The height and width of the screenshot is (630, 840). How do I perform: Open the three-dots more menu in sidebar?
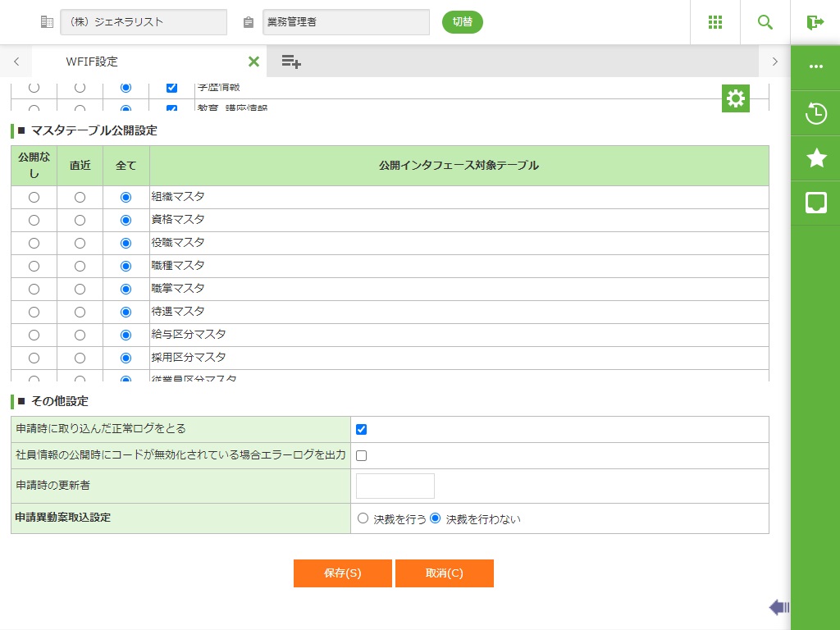coord(816,67)
